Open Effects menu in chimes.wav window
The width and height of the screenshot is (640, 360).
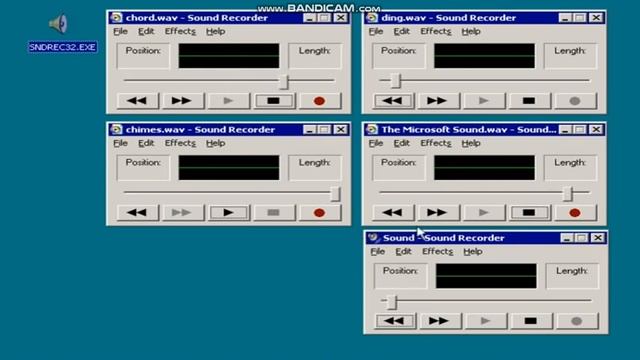[180, 143]
